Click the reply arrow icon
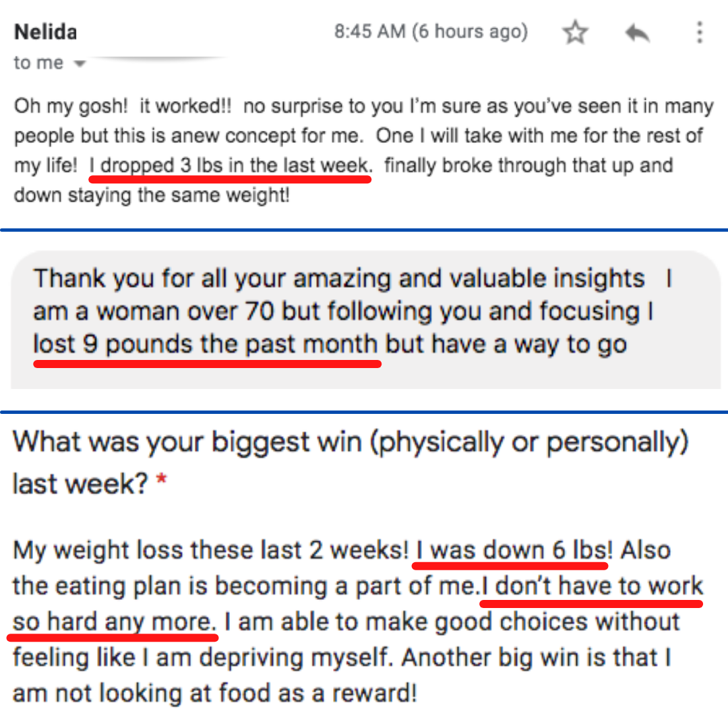Viewport: 728px width, 728px height. [638, 33]
